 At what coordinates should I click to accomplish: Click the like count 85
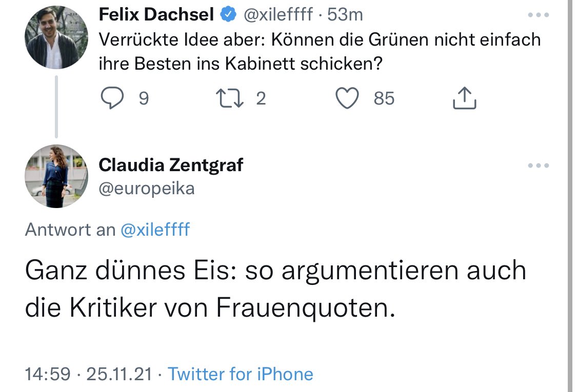(384, 98)
